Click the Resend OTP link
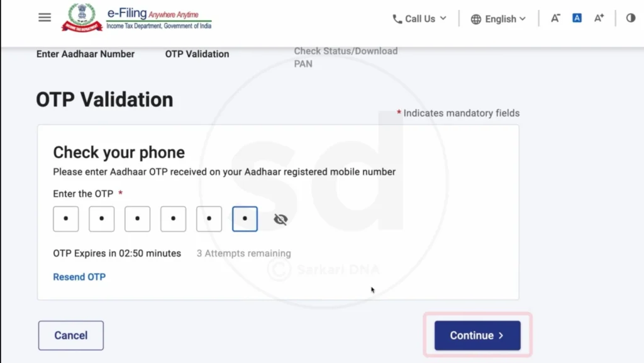This screenshot has width=644, height=363. pos(79,277)
